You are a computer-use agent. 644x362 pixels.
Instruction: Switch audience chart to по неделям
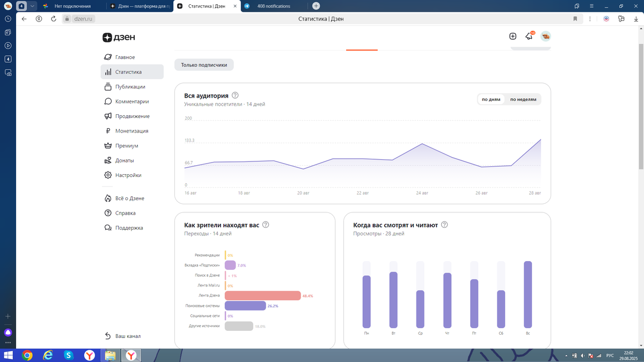[523, 99]
